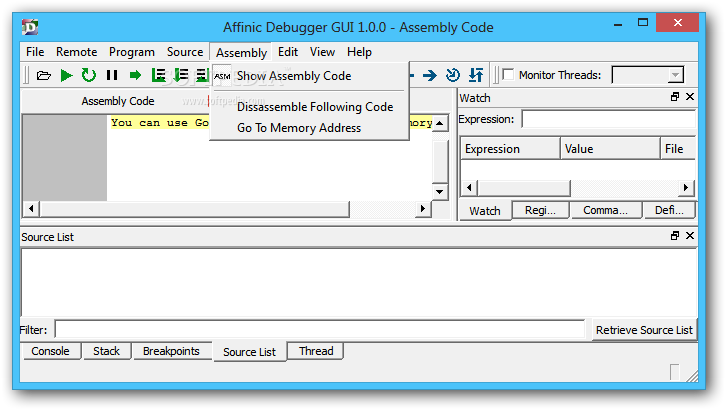Click the File column header in Watch

pos(677,149)
